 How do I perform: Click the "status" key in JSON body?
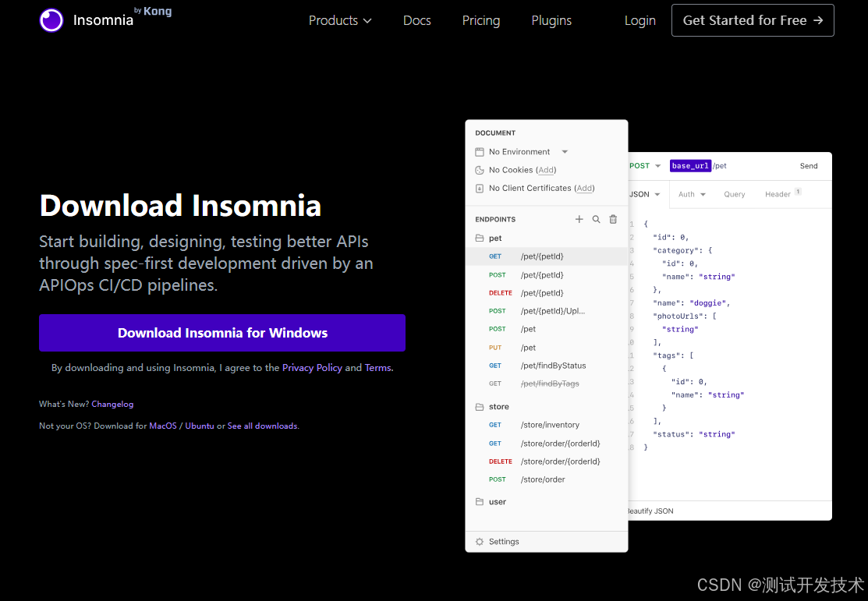pyautogui.click(x=671, y=434)
